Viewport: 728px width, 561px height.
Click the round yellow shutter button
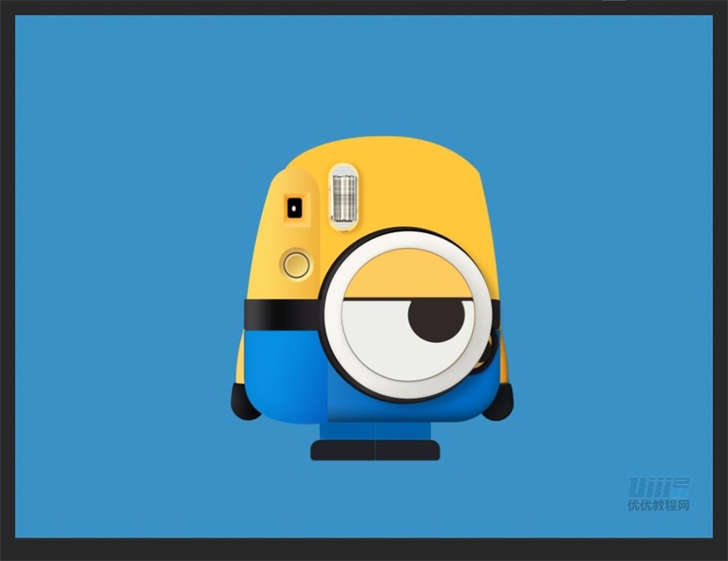pyautogui.click(x=296, y=264)
